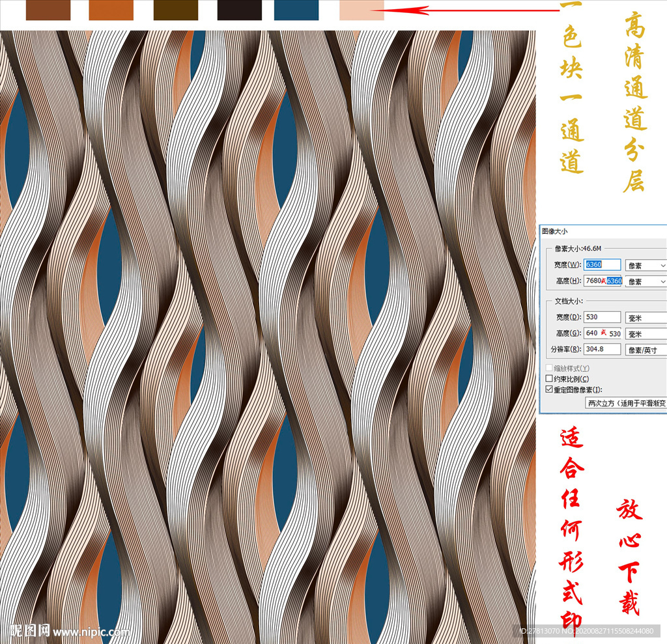Click the resolution field showing 304.8
The image size is (667, 644).
(x=602, y=349)
